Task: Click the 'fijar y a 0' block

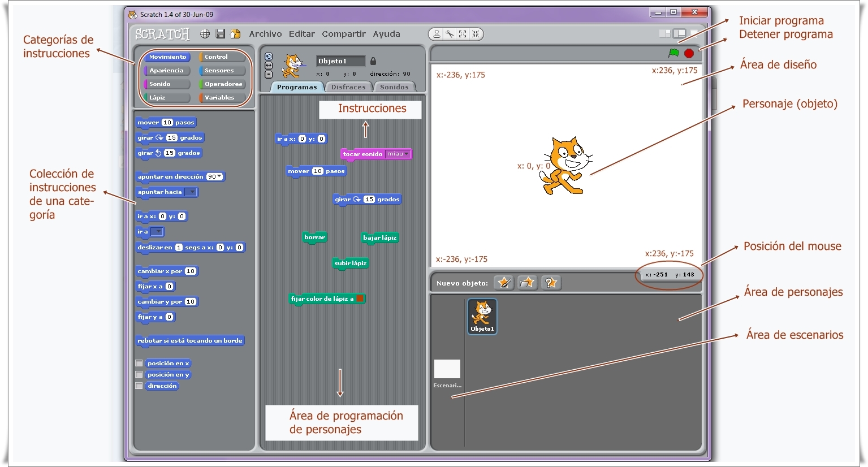Action: (156, 317)
